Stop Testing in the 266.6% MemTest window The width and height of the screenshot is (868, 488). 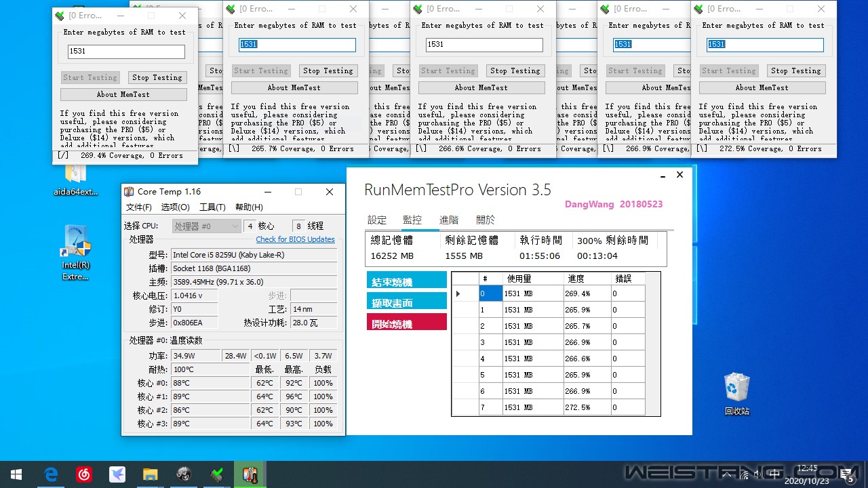pos(515,70)
